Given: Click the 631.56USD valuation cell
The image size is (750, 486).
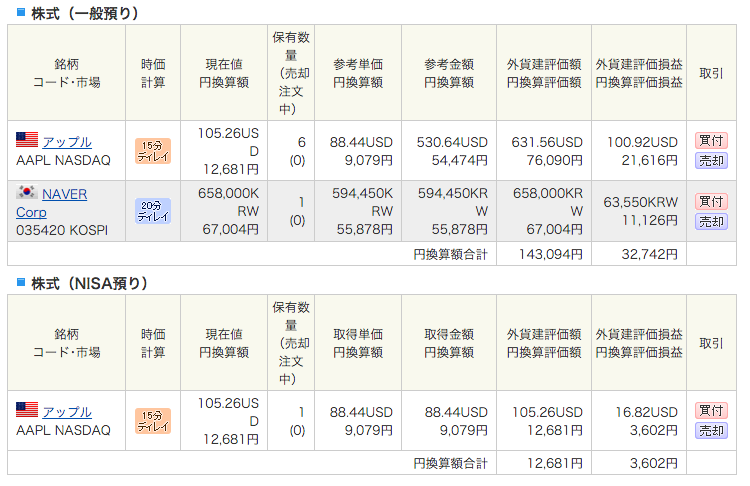Looking at the screenshot, I should coord(547,142).
